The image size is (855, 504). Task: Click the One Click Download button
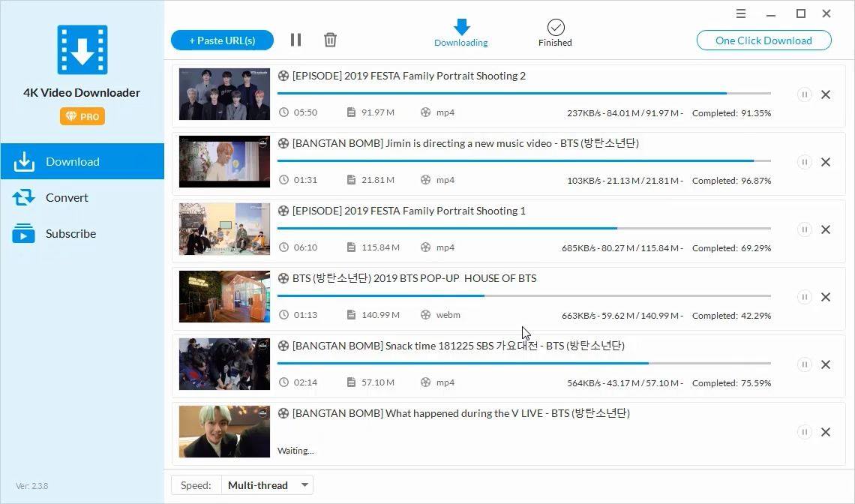point(763,40)
